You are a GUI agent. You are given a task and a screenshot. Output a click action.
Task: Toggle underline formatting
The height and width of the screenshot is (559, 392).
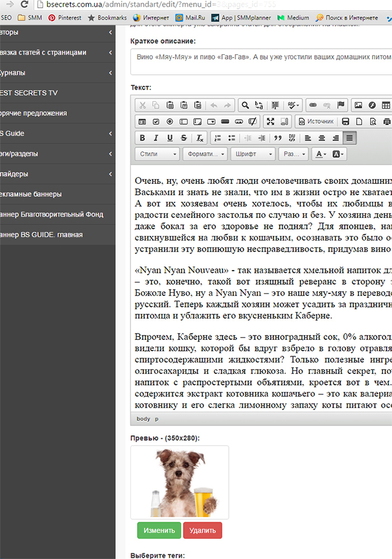(x=169, y=138)
